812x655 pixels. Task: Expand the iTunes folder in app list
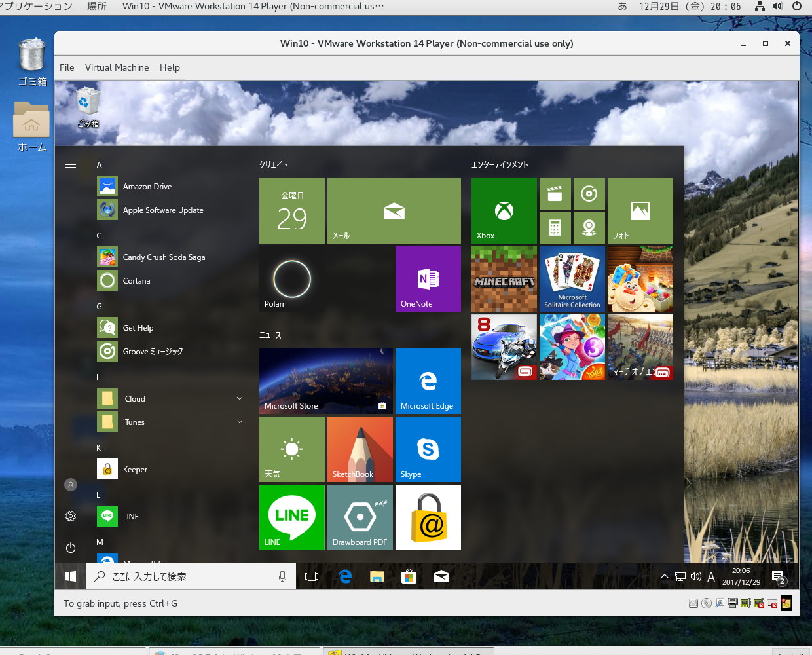click(x=240, y=422)
